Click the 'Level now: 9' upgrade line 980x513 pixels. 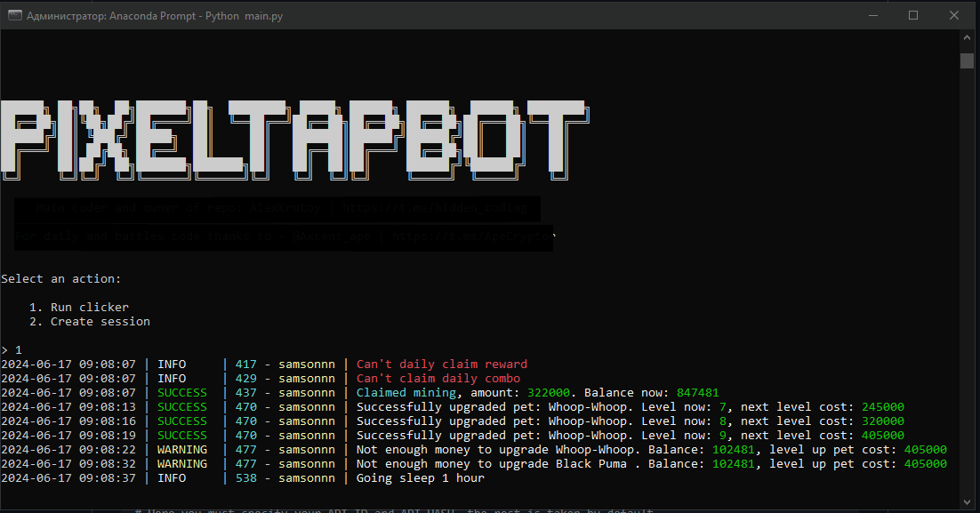pyautogui.click(x=630, y=436)
